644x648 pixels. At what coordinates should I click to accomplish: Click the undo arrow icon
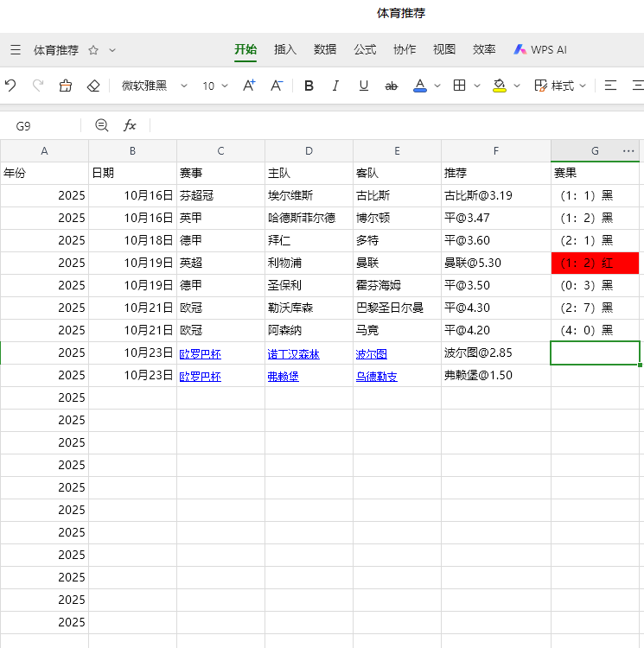tap(10, 86)
